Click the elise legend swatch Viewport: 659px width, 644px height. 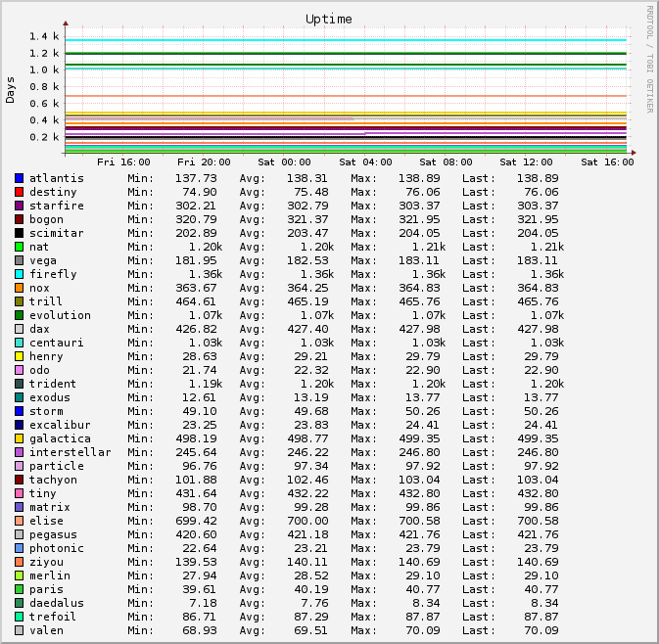19,521
